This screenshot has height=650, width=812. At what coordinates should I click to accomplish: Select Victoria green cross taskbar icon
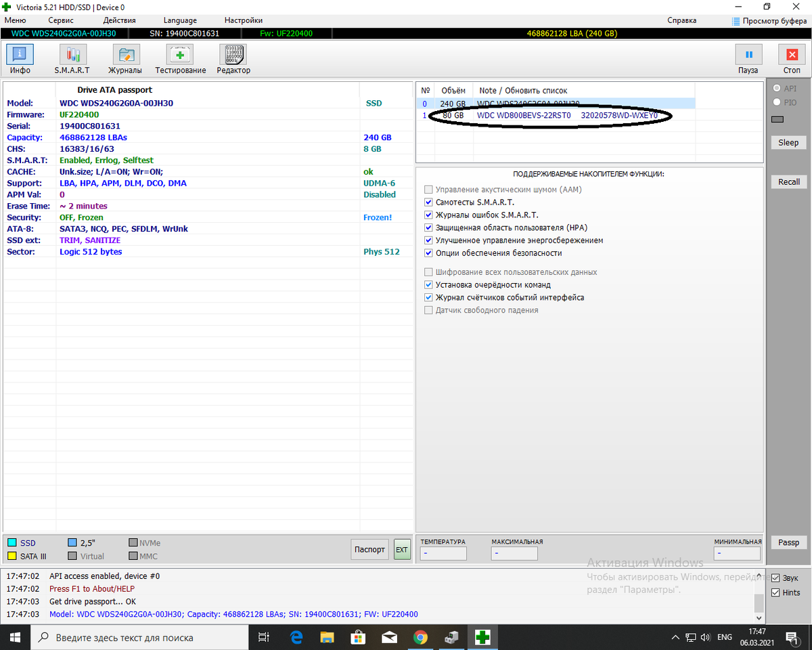[482, 637]
